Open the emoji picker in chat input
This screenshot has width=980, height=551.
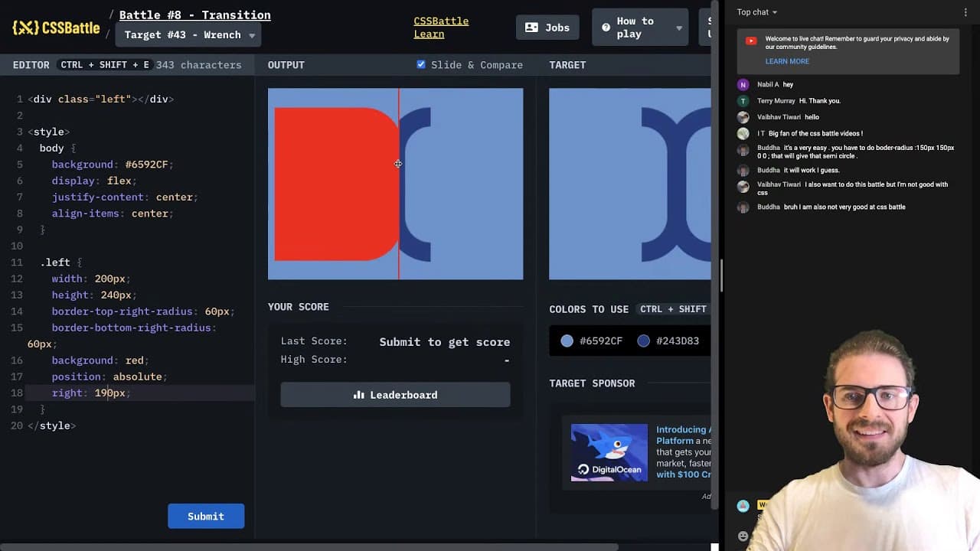743,536
